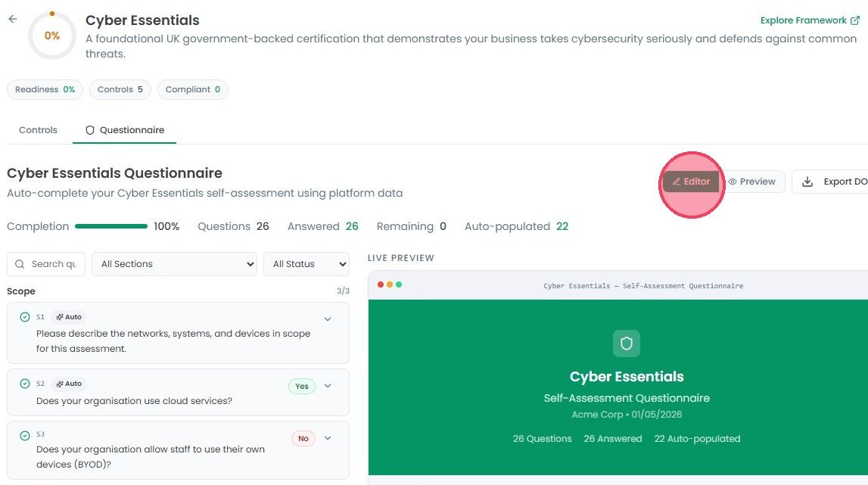Expand question S2 chevron
The width and height of the screenshot is (868, 485).
[x=328, y=386]
